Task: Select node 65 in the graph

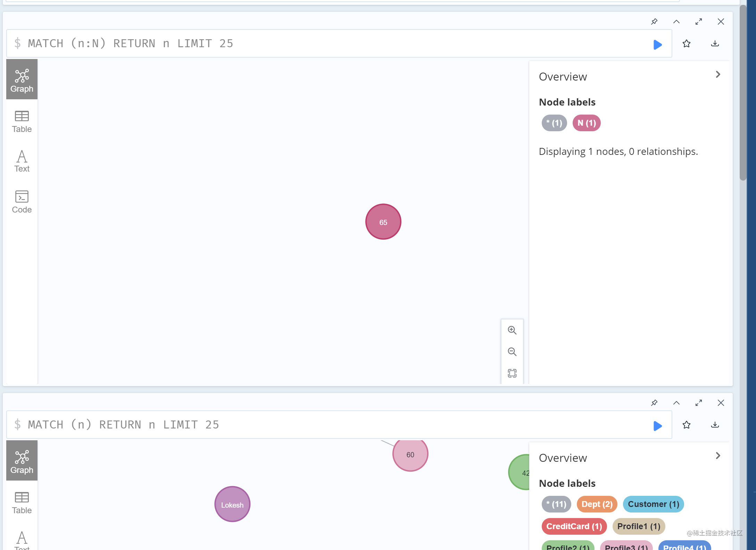Action: (x=383, y=222)
